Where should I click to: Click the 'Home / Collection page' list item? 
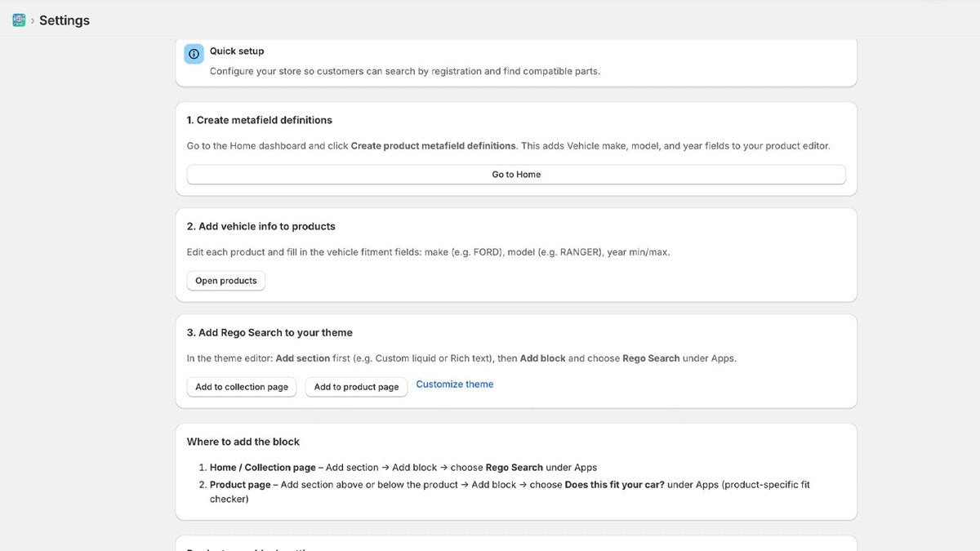pyautogui.click(x=403, y=468)
